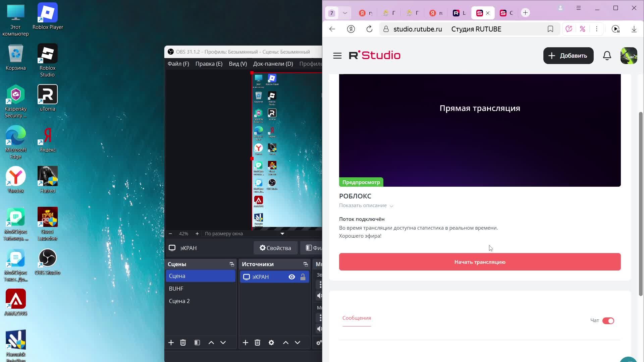Image resolution: width=644 pixels, height=362 pixels.
Task: Disable the Чат toggle in RUTUBE Studio
Action: (608, 320)
